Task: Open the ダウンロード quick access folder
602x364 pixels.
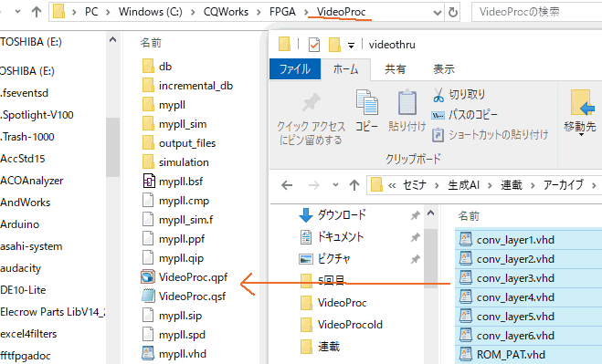Action: tap(342, 214)
